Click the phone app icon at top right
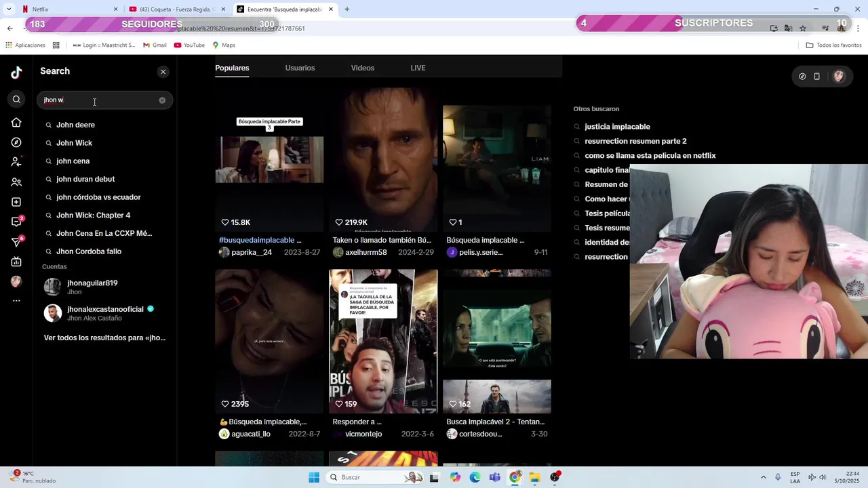The height and width of the screenshot is (488, 868). coord(817,77)
